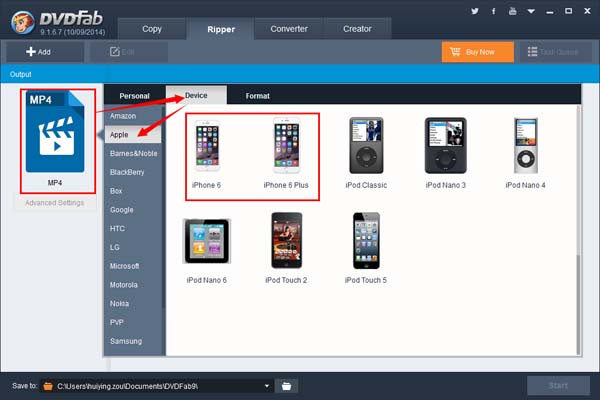Open Advanced Settings
Image resolution: width=600 pixels, height=400 pixels.
[x=55, y=203]
